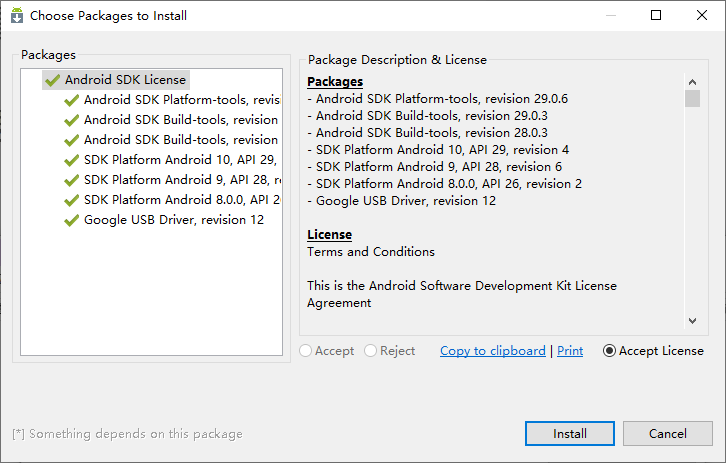
Task: Click 'SDK Platform Android 8.0.0, API 26, revision 2' line
Action: click(444, 184)
